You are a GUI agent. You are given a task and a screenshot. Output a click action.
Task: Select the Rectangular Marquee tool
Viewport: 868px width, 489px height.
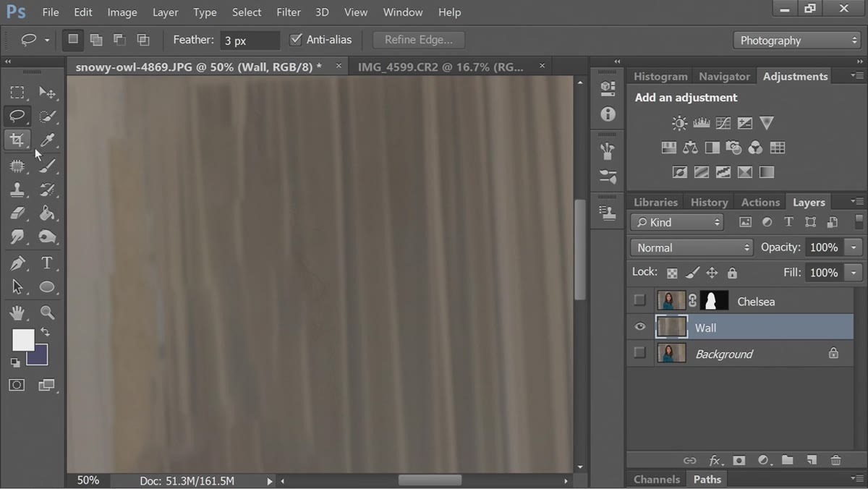(x=17, y=92)
